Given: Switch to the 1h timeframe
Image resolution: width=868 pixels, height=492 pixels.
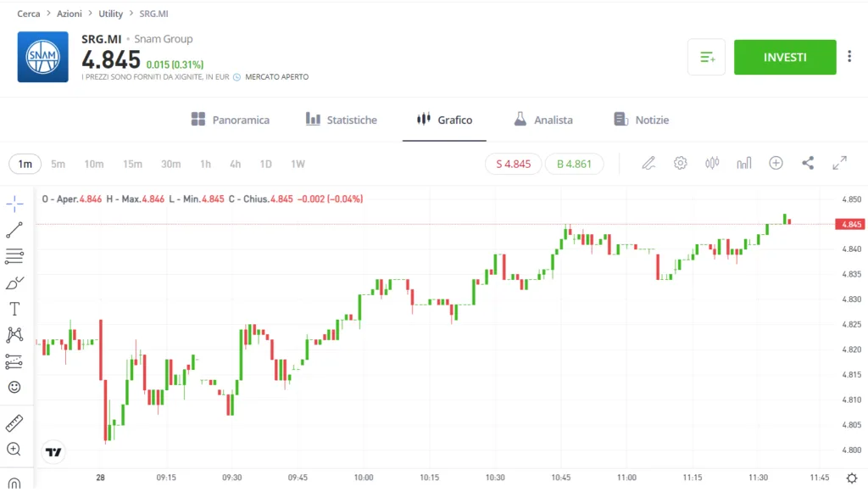Looking at the screenshot, I should [x=205, y=164].
